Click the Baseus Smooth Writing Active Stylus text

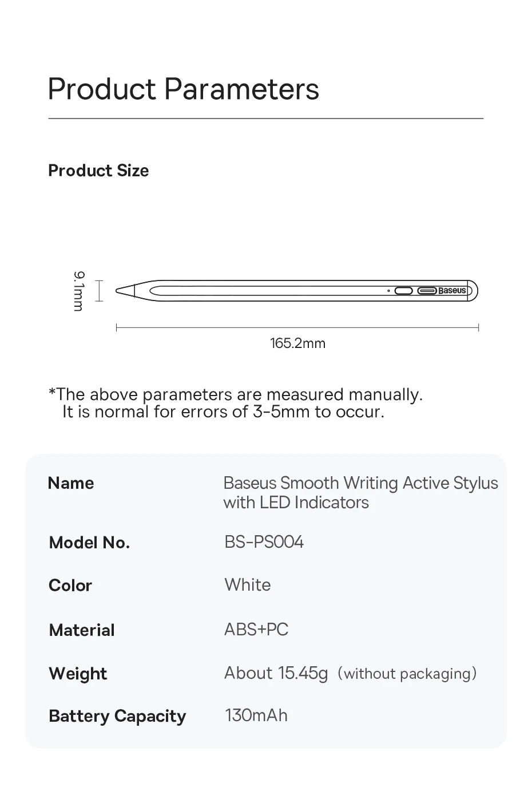click(360, 493)
